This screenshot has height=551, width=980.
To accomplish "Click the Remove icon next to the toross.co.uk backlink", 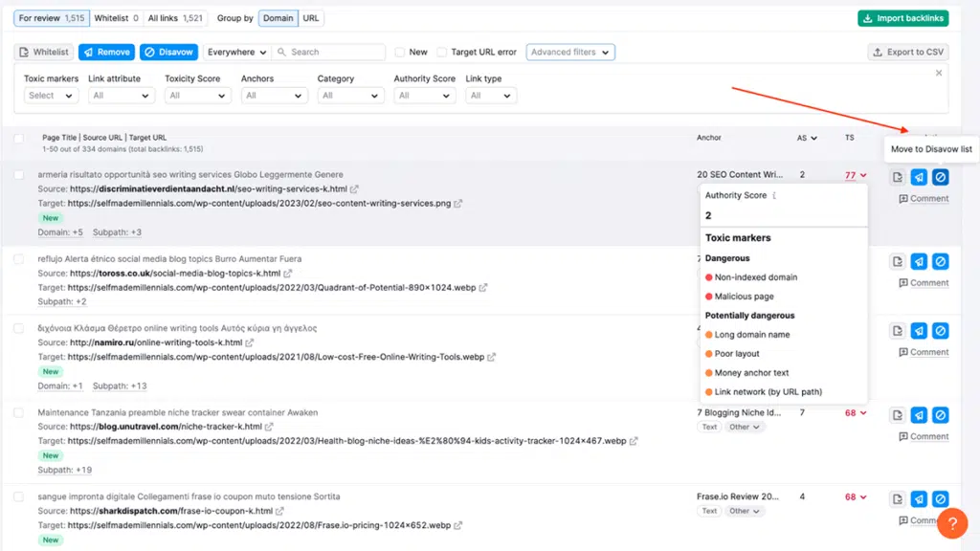I will pos(920,261).
